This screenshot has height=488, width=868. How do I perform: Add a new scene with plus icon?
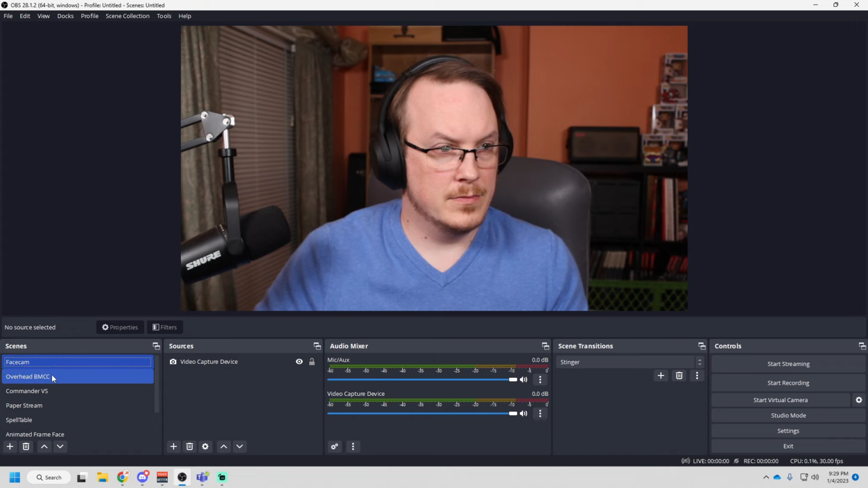(x=10, y=446)
